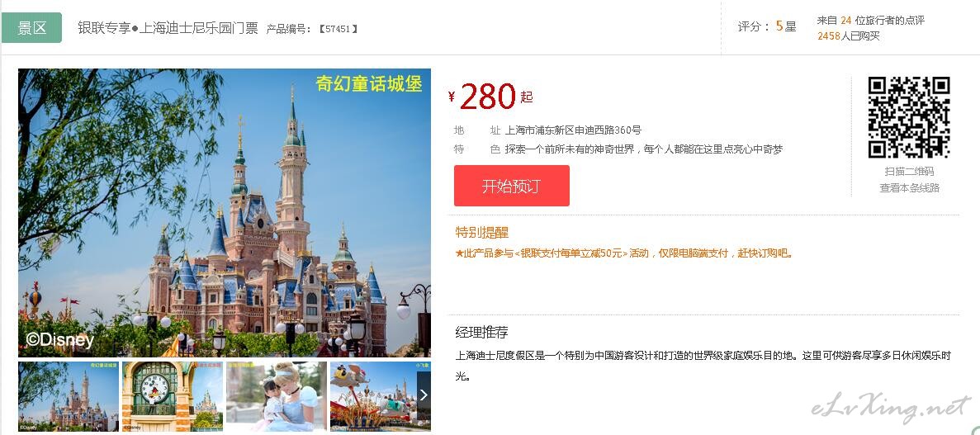980x435 pixels.
Task: Click the ¥280 price label
Action: click(490, 97)
